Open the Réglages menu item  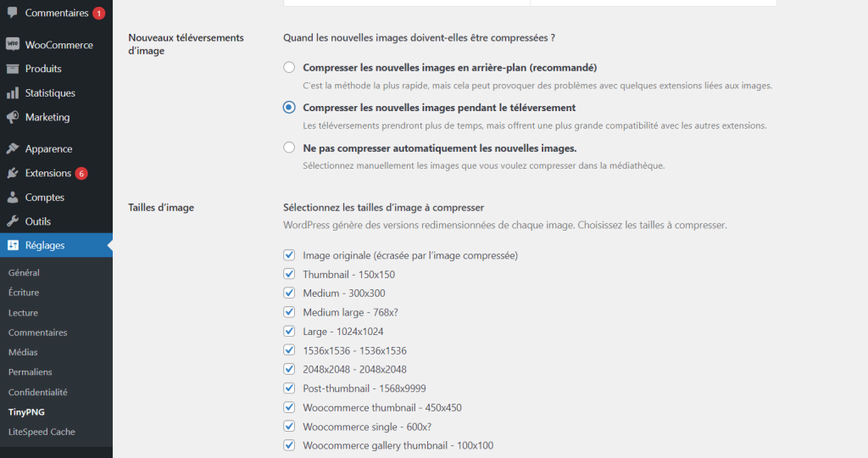pyautogui.click(x=45, y=245)
